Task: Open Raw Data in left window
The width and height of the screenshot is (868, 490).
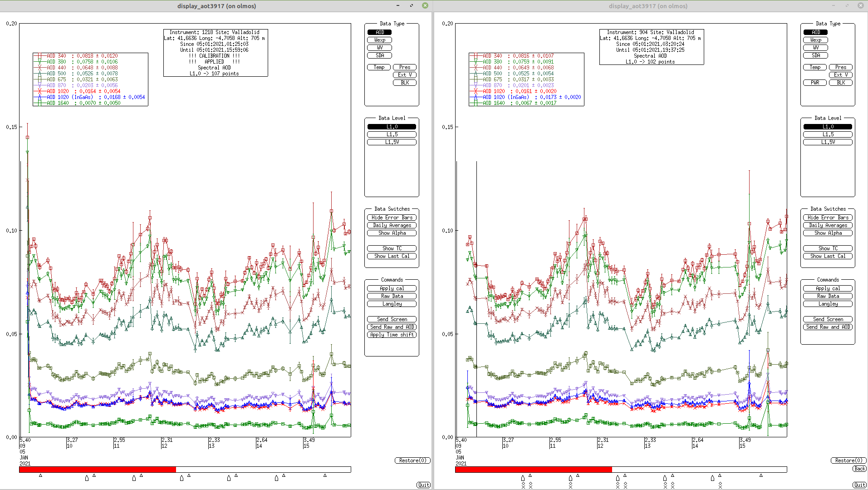Action: (x=392, y=296)
